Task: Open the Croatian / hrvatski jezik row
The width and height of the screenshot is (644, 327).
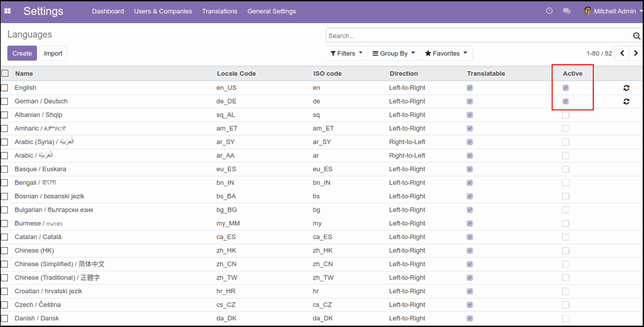Action: click(x=322, y=291)
